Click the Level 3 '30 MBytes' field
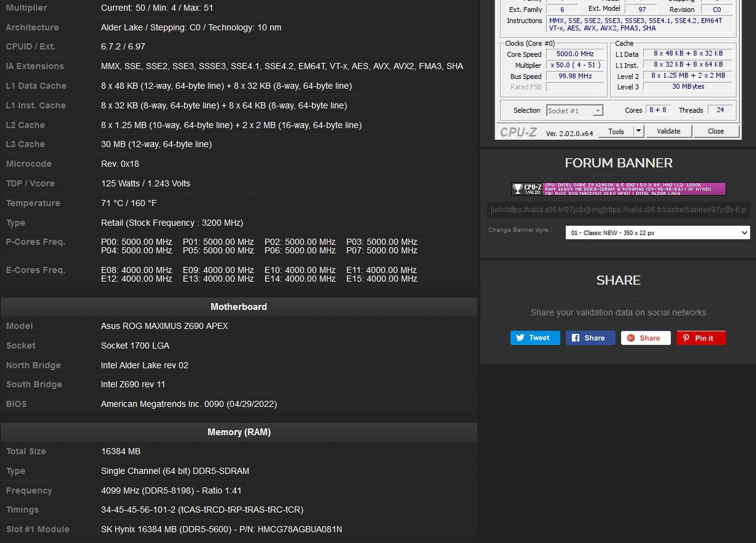This screenshot has width=756, height=543. click(x=688, y=86)
